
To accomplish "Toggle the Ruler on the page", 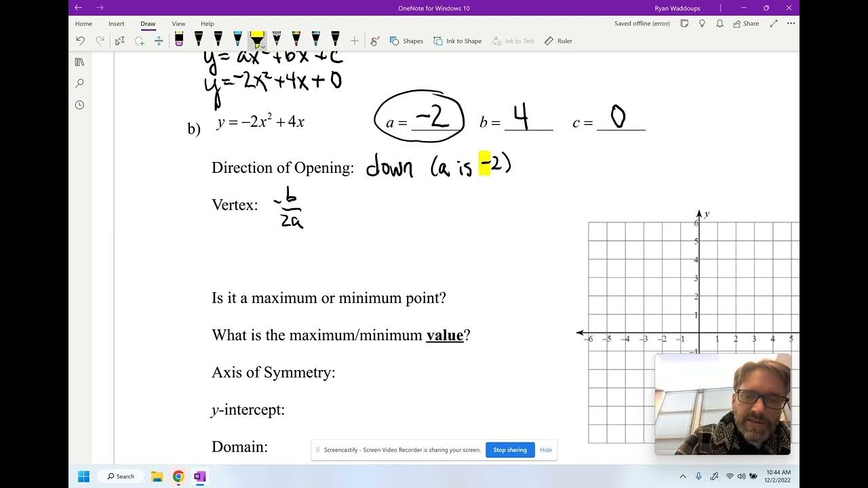I will (558, 41).
